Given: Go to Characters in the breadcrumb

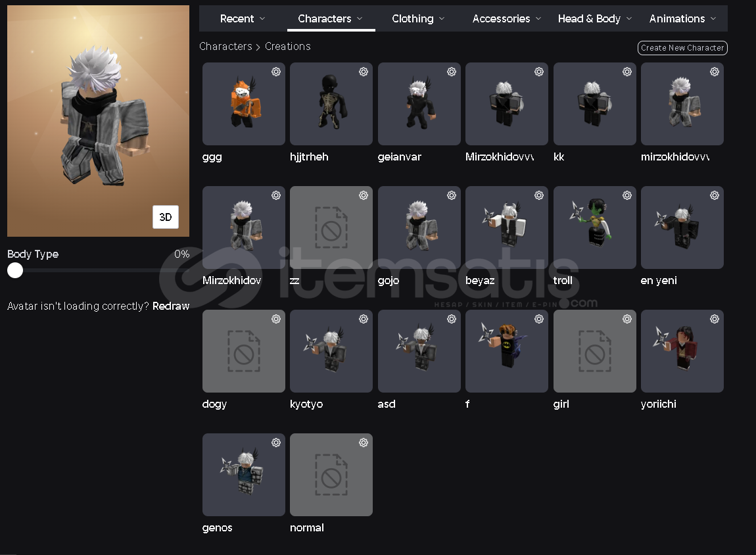Looking at the screenshot, I should tap(225, 46).
